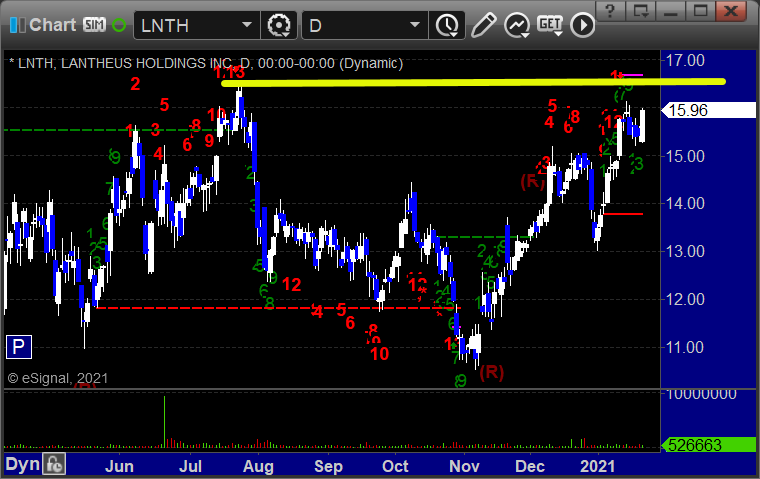Click the GET templates icon

click(x=550, y=25)
